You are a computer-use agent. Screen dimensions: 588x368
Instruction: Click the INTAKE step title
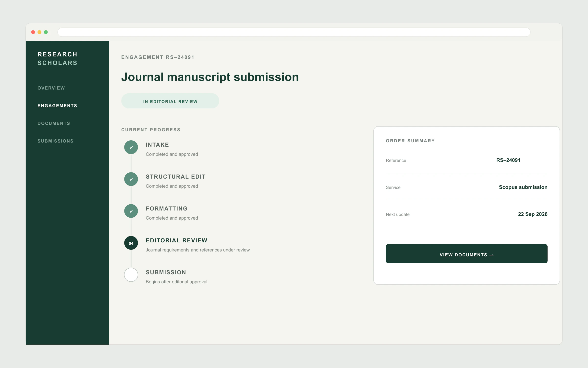[x=157, y=145]
